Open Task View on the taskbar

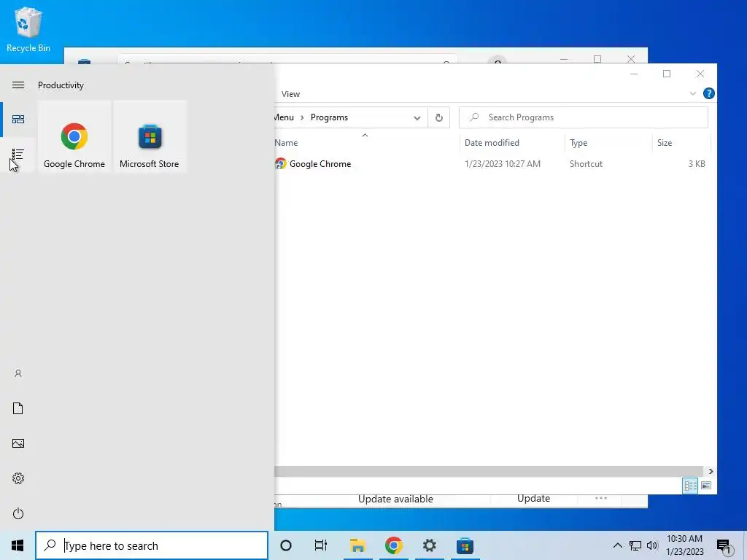[x=321, y=545]
